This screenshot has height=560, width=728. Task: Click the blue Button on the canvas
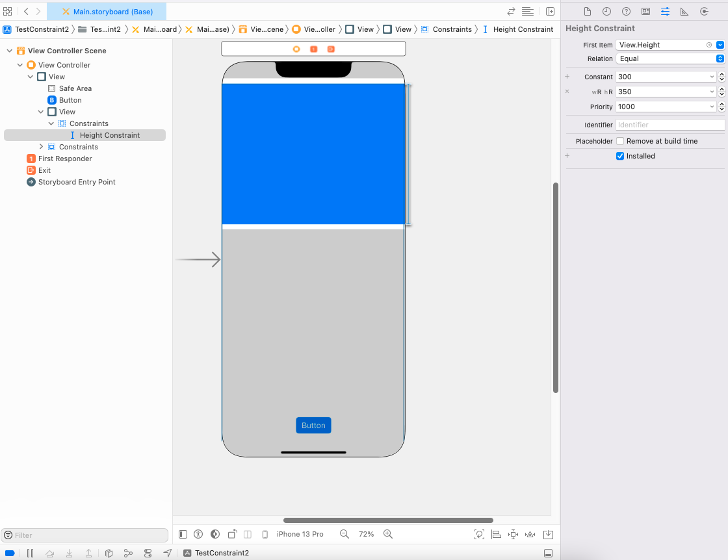tap(313, 426)
